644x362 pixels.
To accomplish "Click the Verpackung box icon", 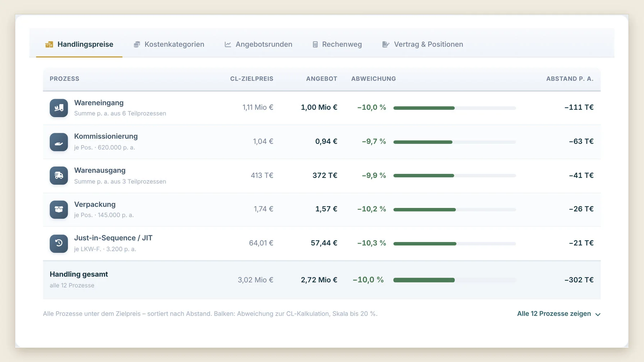I will click(x=59, y=209).
